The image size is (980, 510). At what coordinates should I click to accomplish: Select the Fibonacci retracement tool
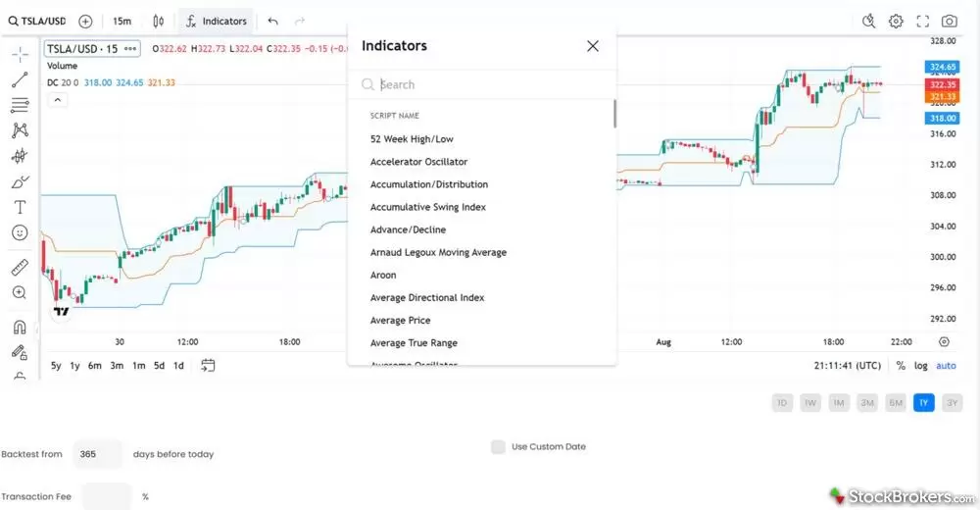tap(20, 105)
